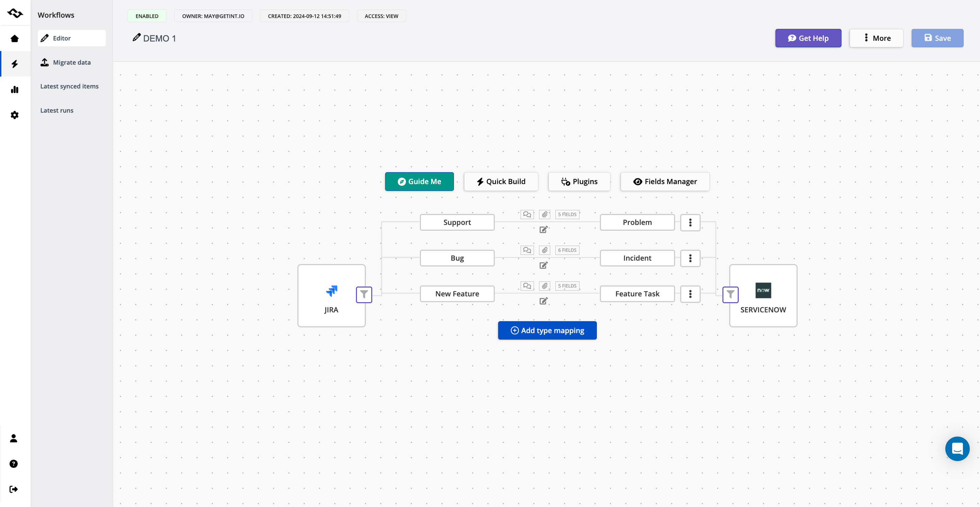Open three-dot menu next to Incident
Image resolution: width=980 pixels, height=507 pixels.
(x=690, y=258)
